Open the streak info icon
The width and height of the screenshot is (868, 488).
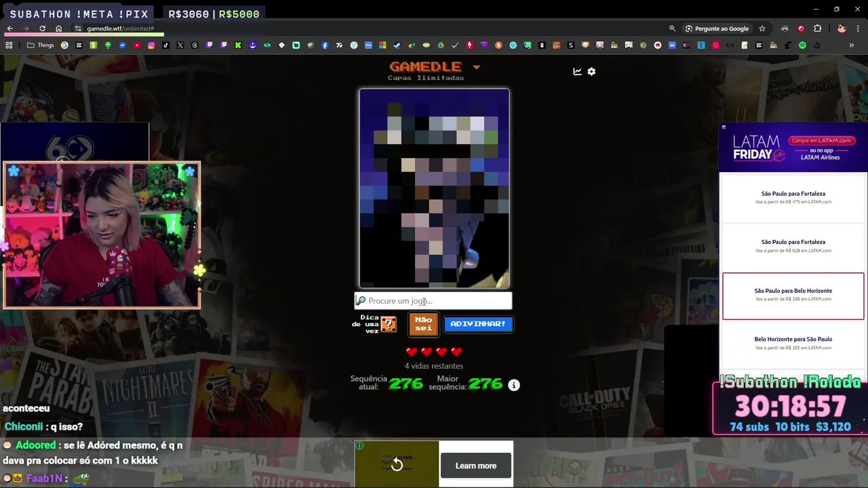[514, 385]
